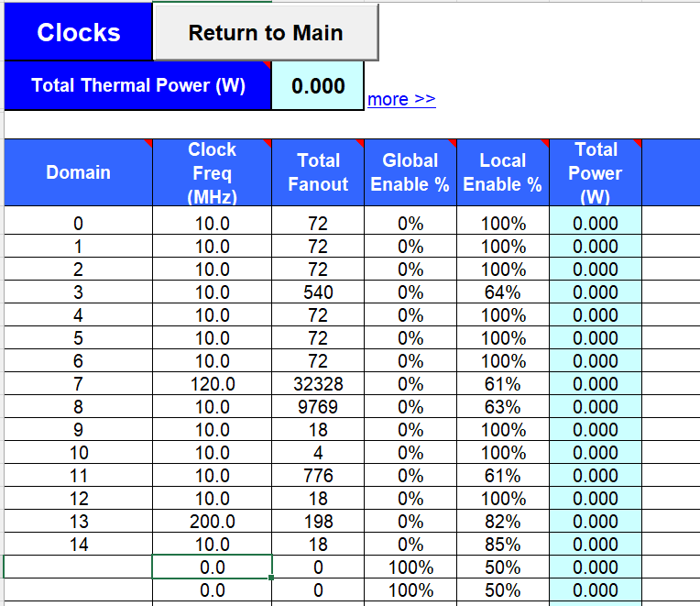The height and width of the screenshot is (606, 700).
Task: Select fanout value 4 in domain 10
Action: (x=318, y=452)
